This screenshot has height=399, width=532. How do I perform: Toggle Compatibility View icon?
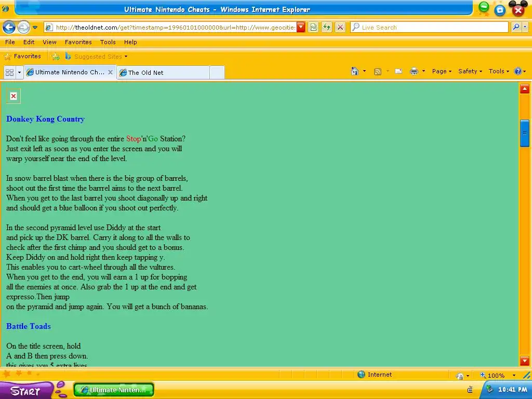(x=313, y=28)
